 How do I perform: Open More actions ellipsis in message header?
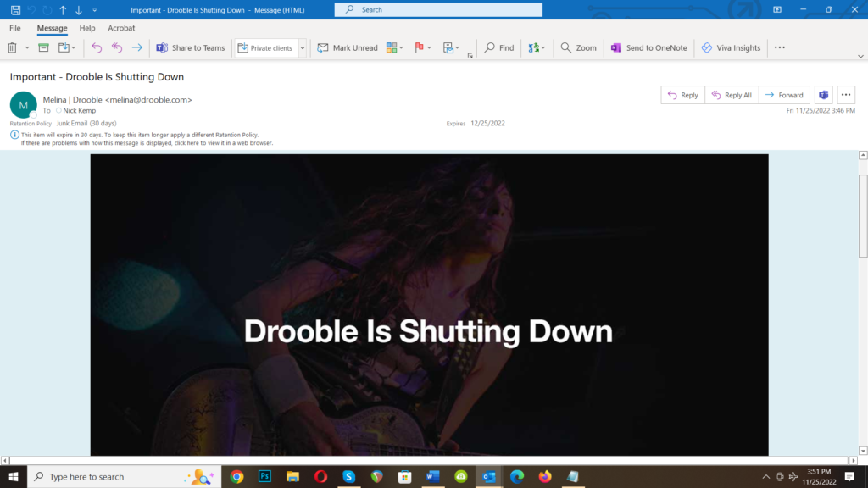pos(846,95)
